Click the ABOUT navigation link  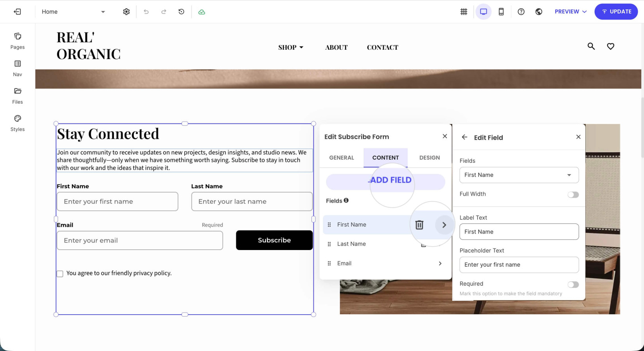tap(336, 47)
